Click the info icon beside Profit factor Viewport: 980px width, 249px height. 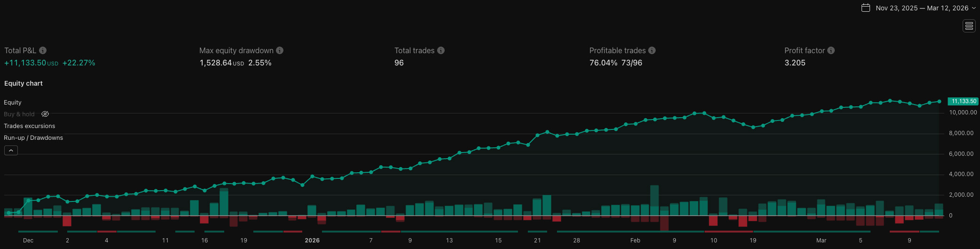831,50
